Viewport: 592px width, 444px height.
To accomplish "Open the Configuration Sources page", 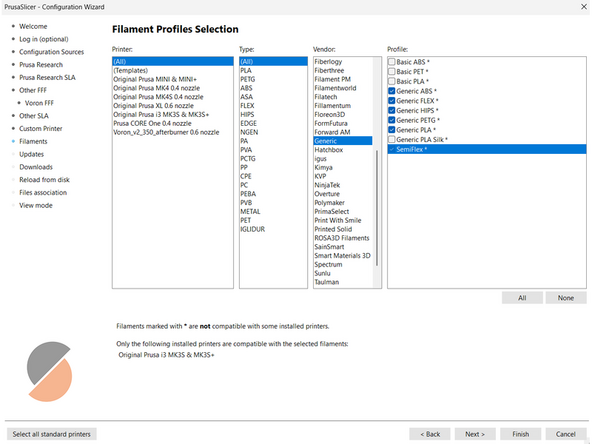I will [51, 52].
